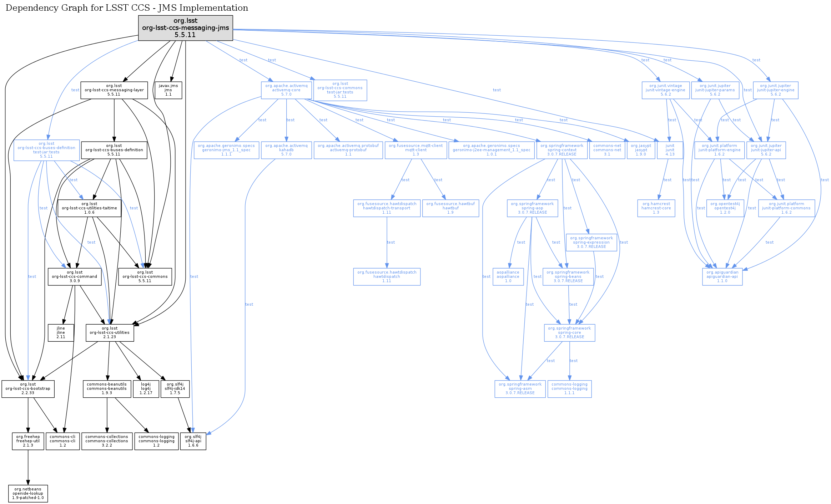Select the apiguardian-api 1.1.0 node
Image resolution: width=831 pixels, height=504 pixels.
click(722, 277)
